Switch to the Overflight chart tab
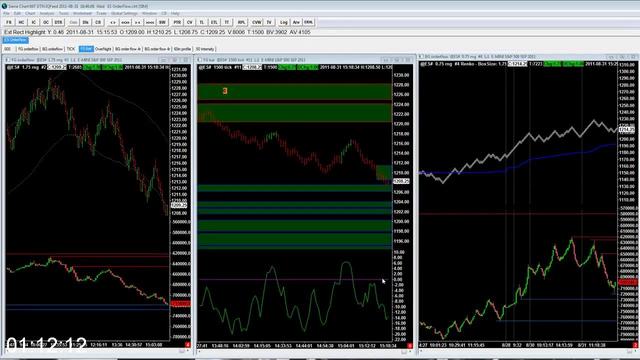 pyautogui.click(x=103, y=49)
